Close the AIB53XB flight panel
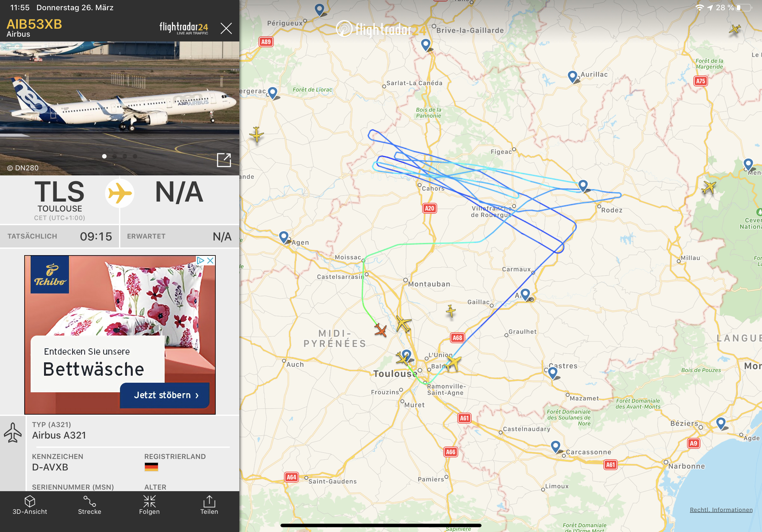 coord(226,28)
